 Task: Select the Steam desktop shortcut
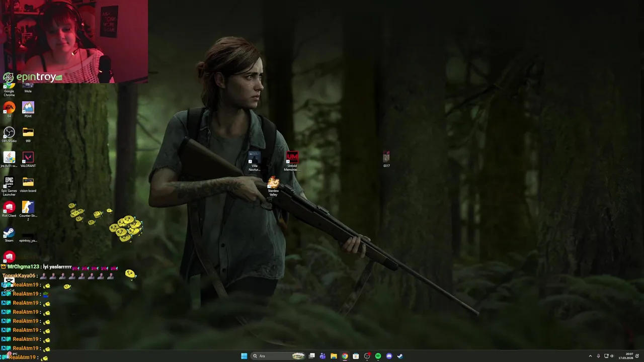pos(9,234)
